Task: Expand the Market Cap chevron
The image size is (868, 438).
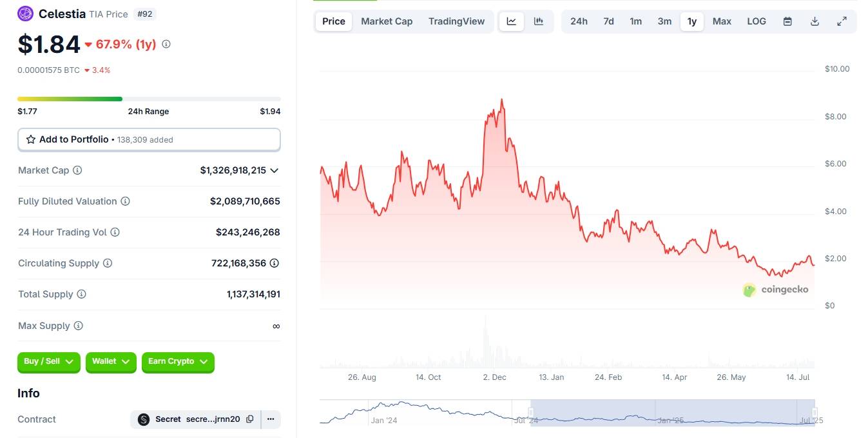Action: (275, 170)
